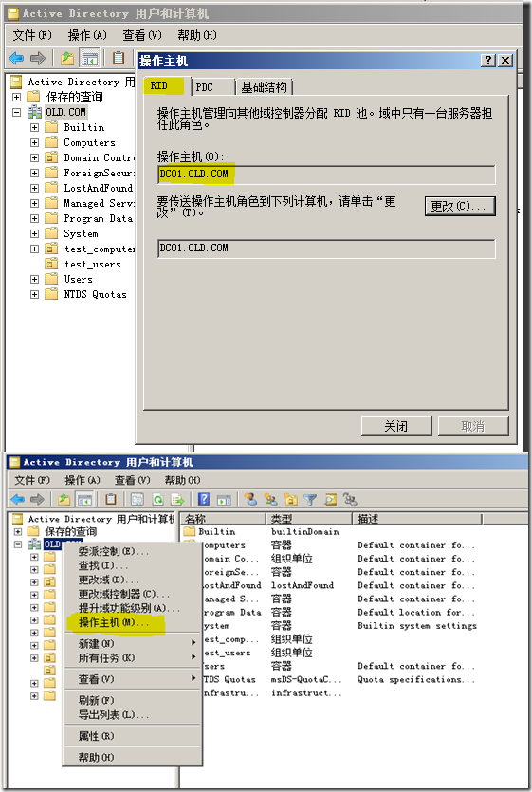Click the 关闭 button in the dialog
The width and height of the screenshot is (532, 792).
point(396,426)
